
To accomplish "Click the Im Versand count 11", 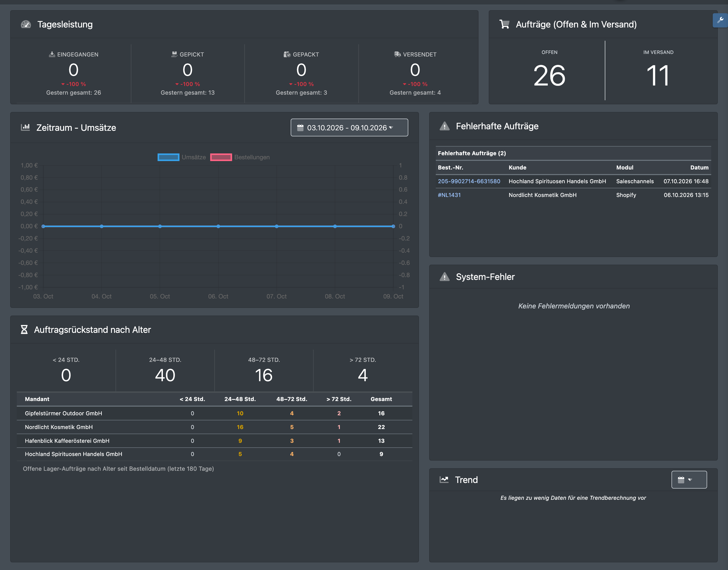I will click(x=658, y=76).
